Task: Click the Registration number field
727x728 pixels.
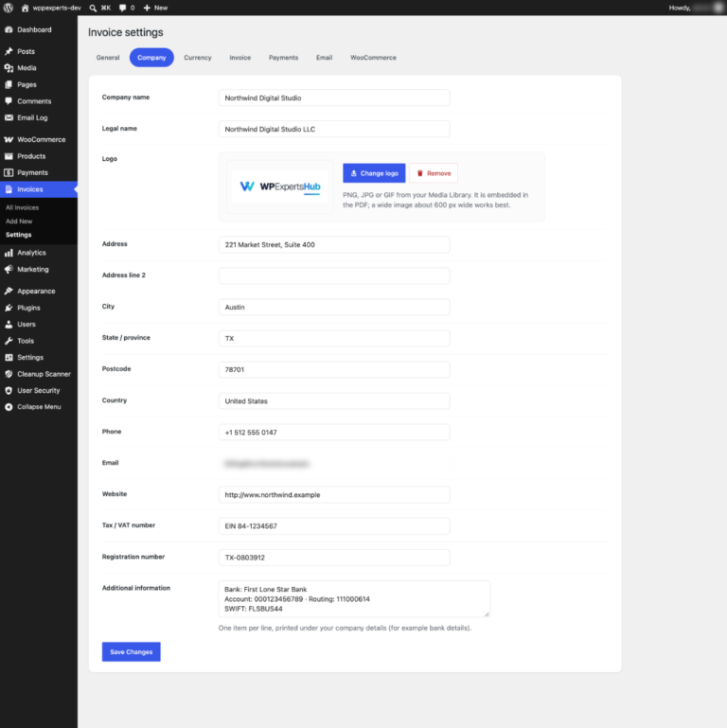Action: pos(334,558)
